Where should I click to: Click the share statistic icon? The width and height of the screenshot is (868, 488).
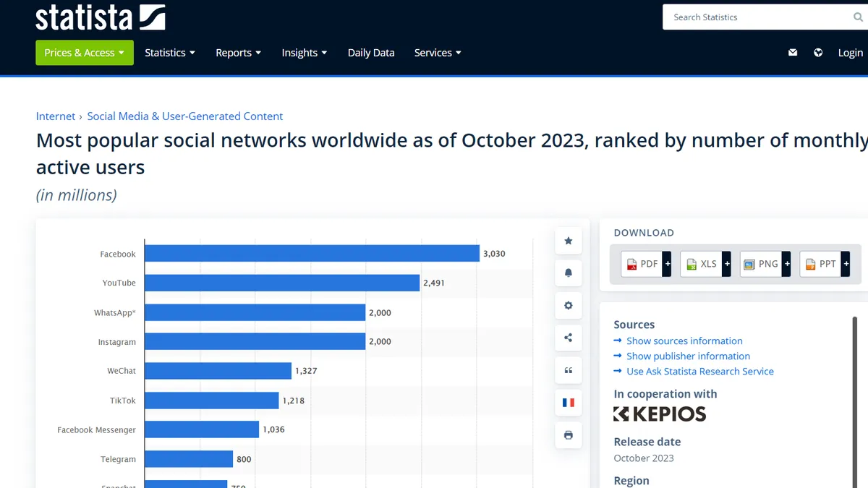[x=569, y=338]
